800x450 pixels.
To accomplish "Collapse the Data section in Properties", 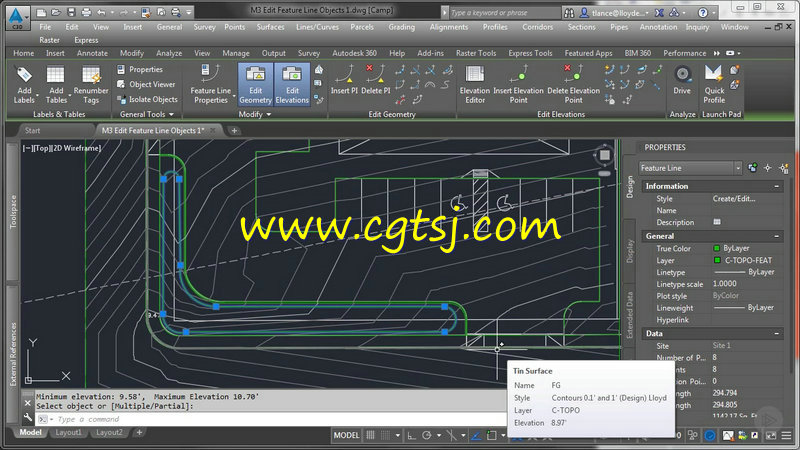I will click(x=777, y=334).
